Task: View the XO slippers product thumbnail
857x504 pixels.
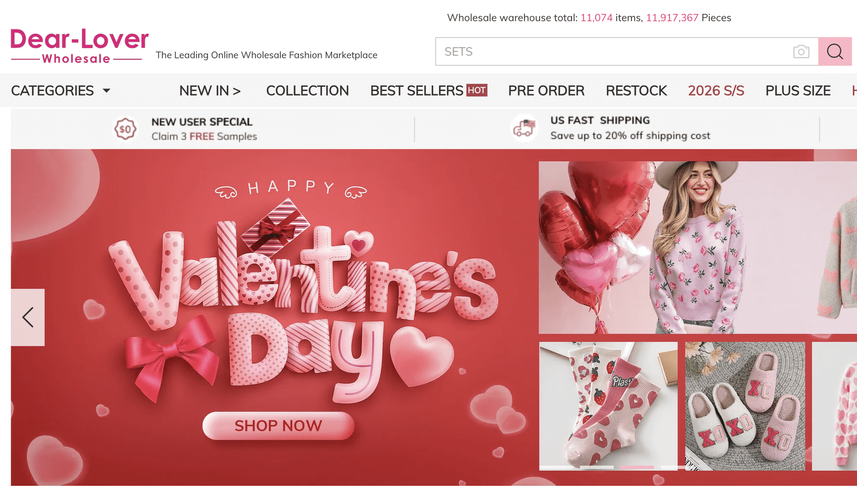Action: (x=745, y=405)
